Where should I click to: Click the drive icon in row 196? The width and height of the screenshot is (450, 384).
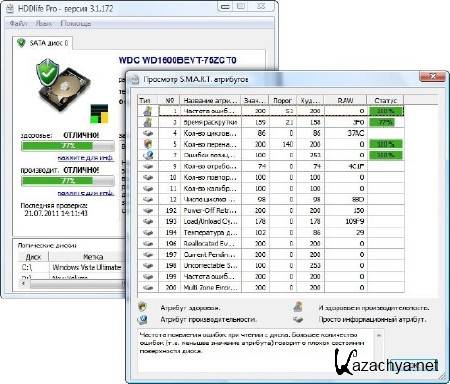coord(148,243)
